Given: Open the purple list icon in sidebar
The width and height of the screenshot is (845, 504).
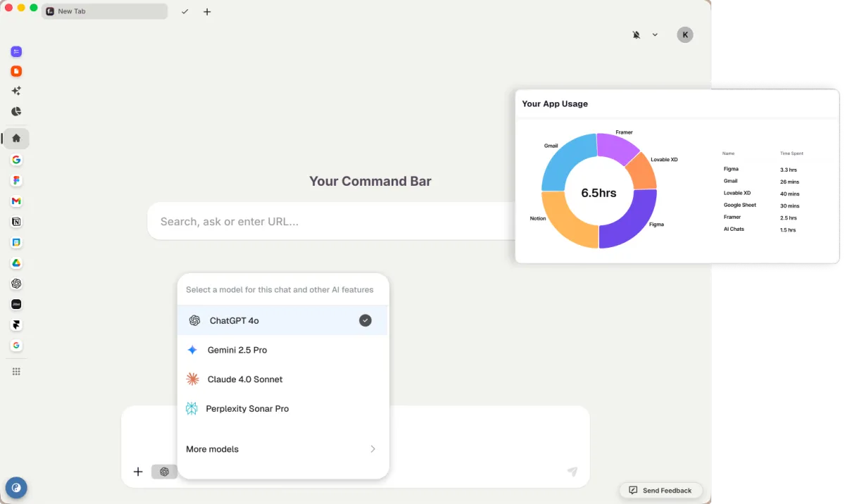Looking at the screenshot, I should pyautogui.click(x=16, y=51).
